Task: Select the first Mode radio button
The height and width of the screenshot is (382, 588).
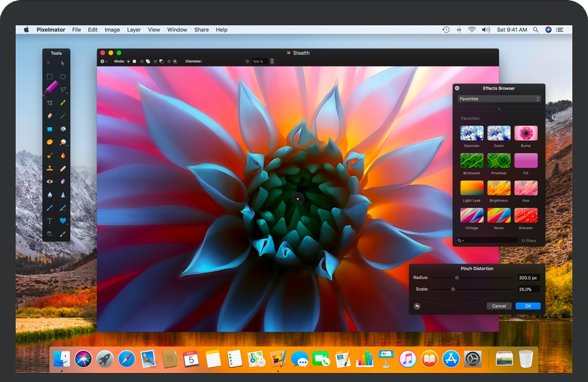Action: pyautogui.click(x=128, y=61)
